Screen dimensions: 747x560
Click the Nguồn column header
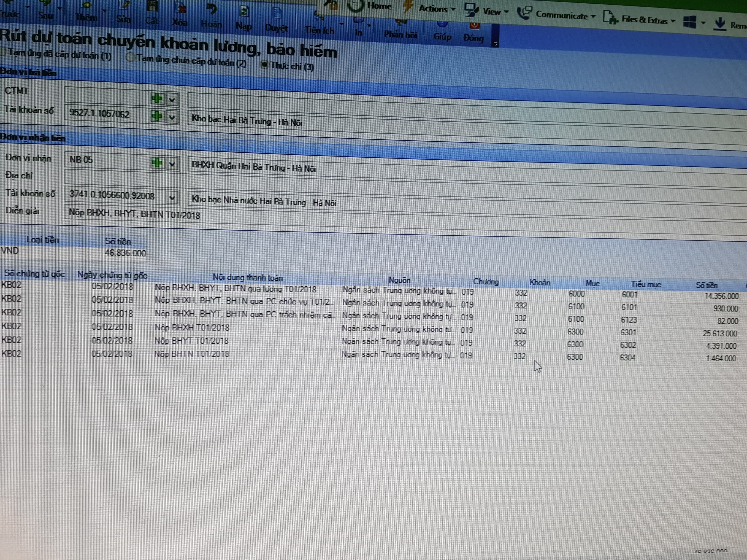[x=399, y=280]
